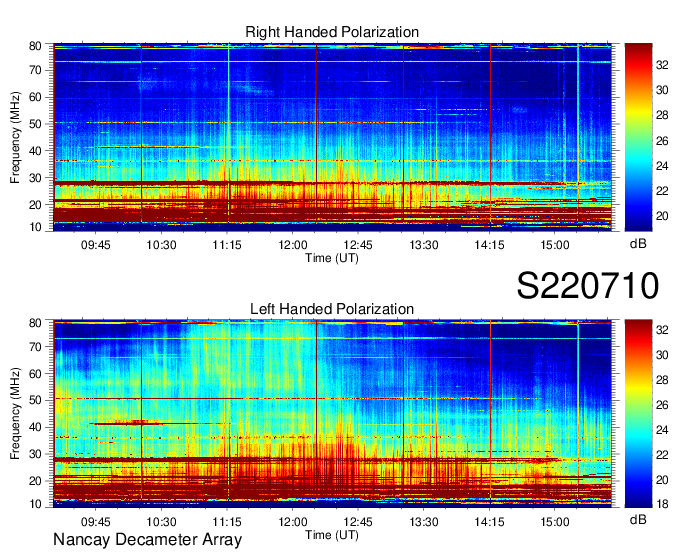Screen dimensions: 680x552
Task: Click the 32 dB label on Right Handed colorbar
Action: pos(662,65)
